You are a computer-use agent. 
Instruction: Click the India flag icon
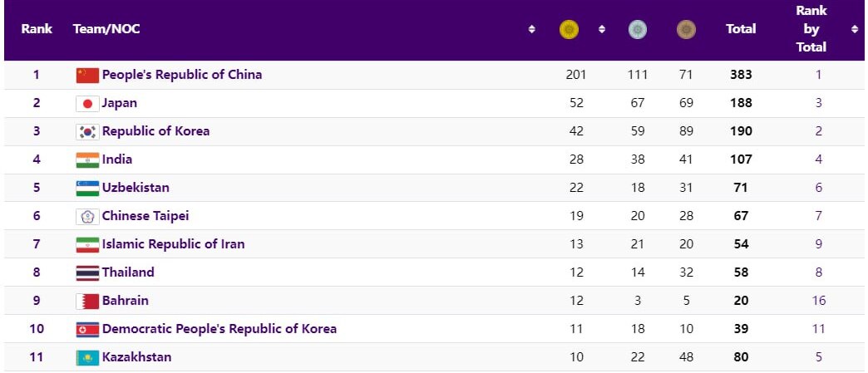pyautogui.click(x=87, y=160)
